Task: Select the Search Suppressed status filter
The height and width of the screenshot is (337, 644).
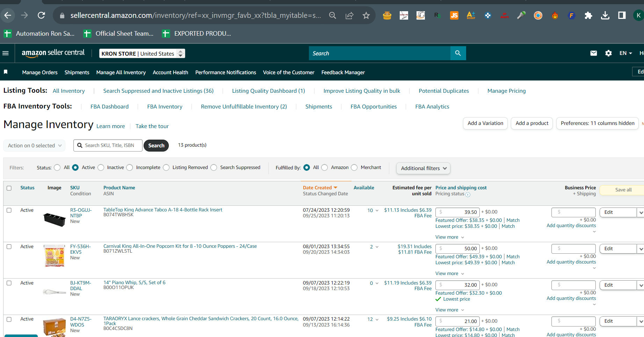Action: pyautogui.click(x=214, y=168)
